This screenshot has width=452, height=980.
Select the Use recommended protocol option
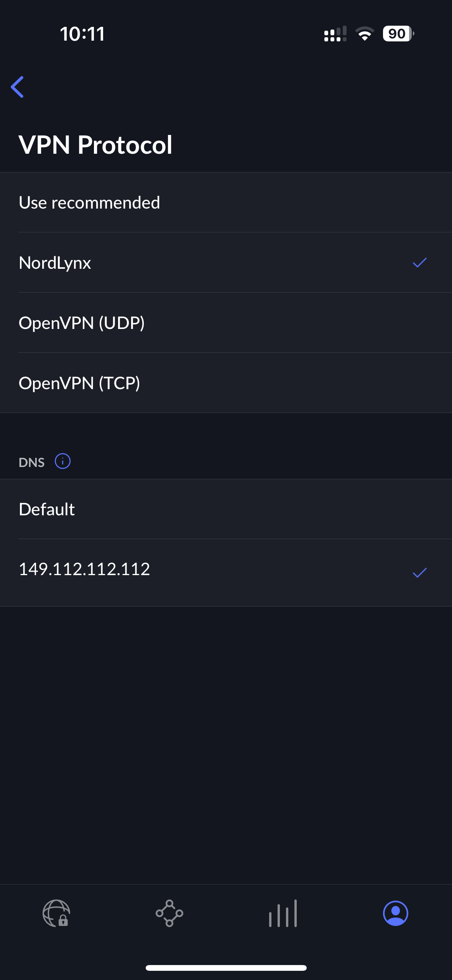pyautogui.click(x=226, y=202)
